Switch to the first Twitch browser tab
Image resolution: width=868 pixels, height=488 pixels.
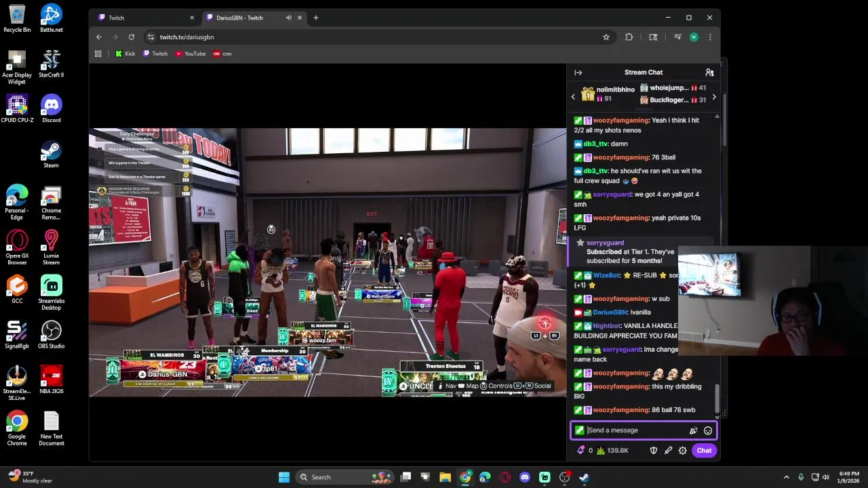tap(145, 18)
